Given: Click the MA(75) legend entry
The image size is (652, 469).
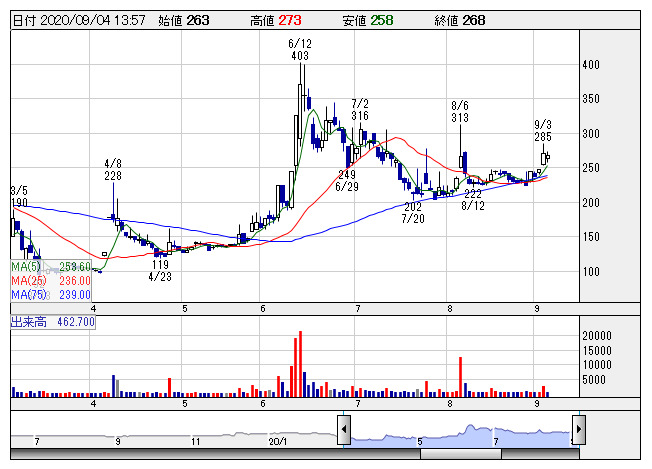Looking at the screenshot, I should coord(51,294).
